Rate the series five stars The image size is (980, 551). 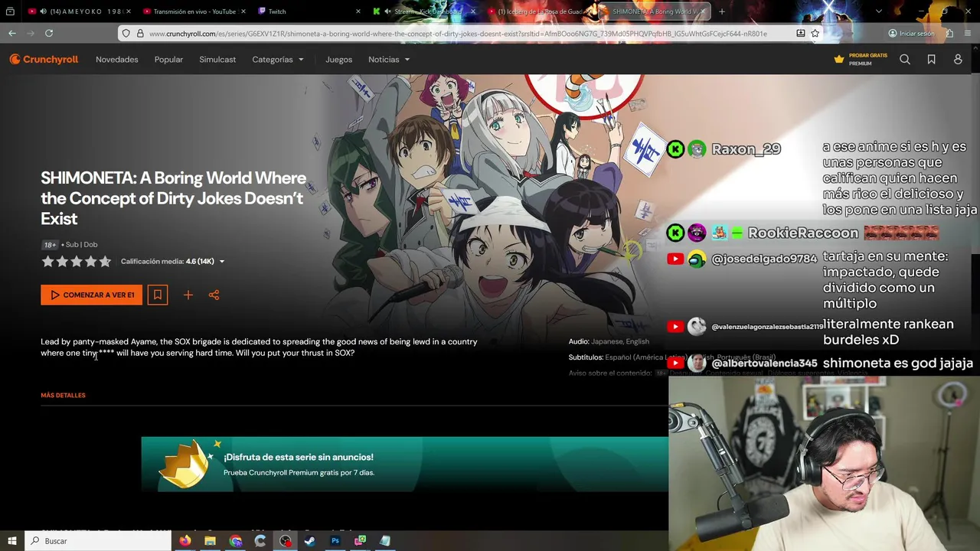tap(105, 262)
